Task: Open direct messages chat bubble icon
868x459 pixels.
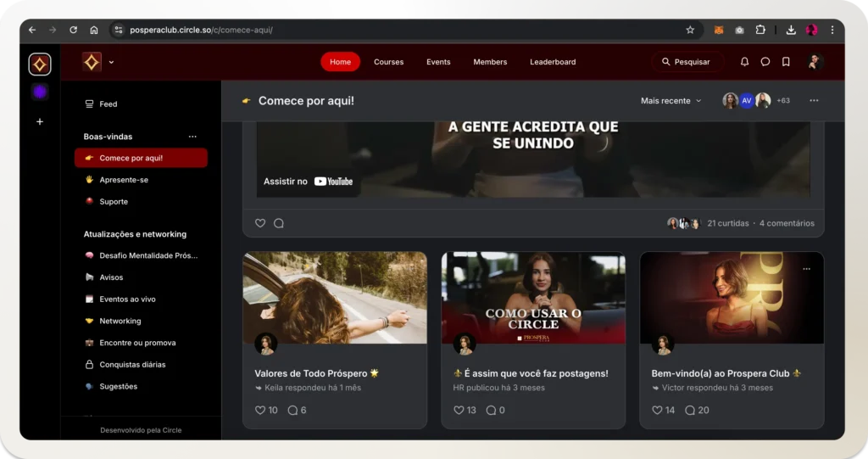Action: click(765, 62)
